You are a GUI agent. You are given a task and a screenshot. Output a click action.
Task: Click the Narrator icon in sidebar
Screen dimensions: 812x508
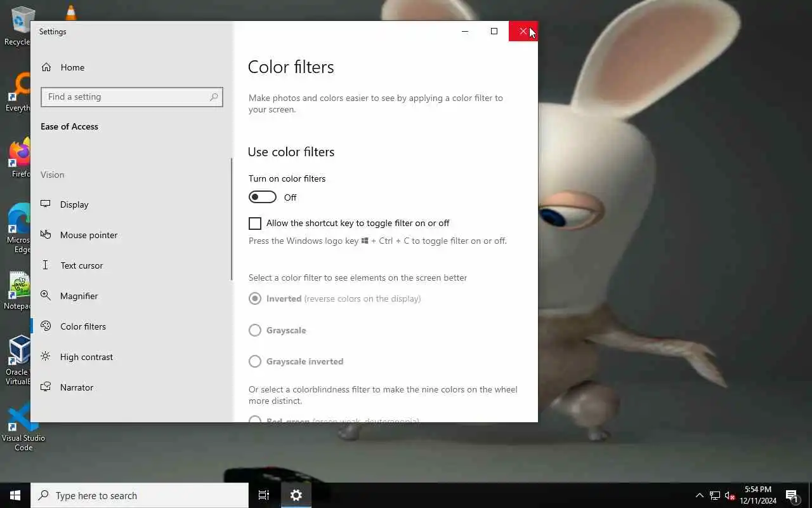[46, 387]
